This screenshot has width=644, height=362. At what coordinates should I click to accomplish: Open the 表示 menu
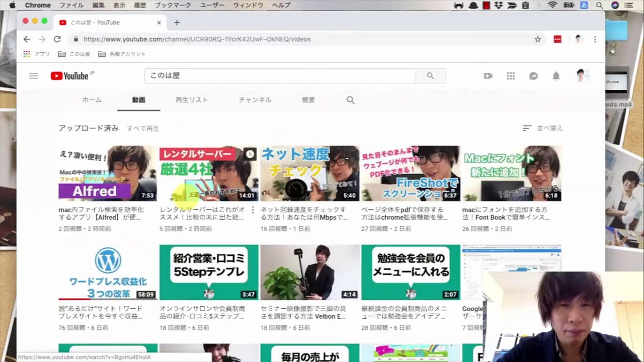pyautogui.click(x=119, y=5)
